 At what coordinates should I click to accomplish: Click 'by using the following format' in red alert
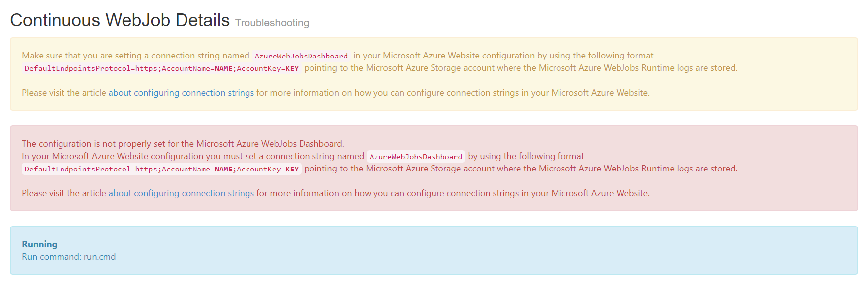526,156
